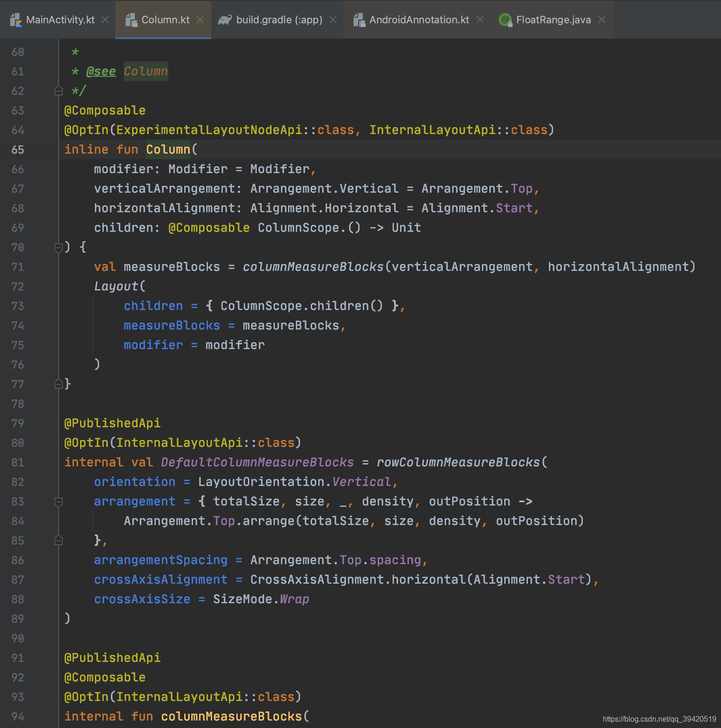Place cursor on the Column function name

pyautogui.click(x=168, y=149)
